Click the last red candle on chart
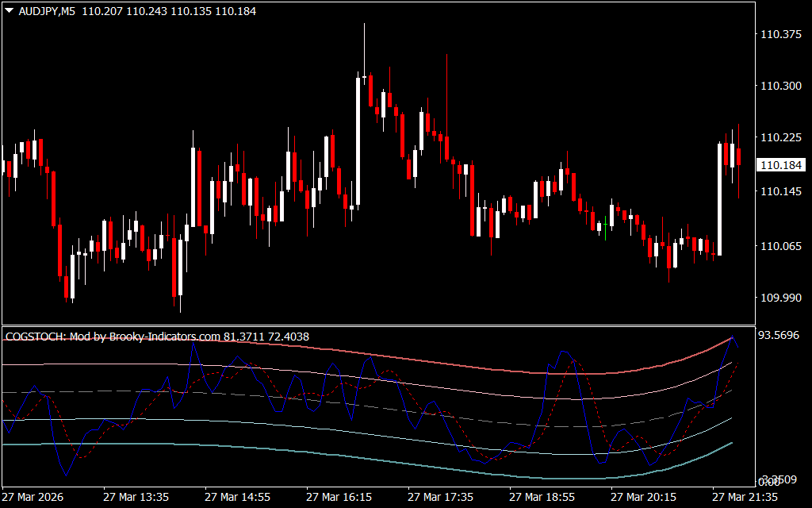812x508 pixels. [738, 156]
